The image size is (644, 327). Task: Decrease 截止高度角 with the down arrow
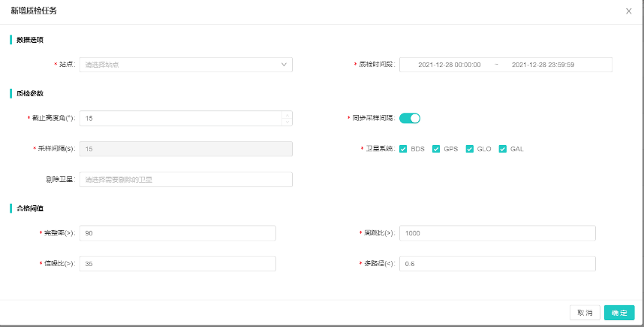286,122
